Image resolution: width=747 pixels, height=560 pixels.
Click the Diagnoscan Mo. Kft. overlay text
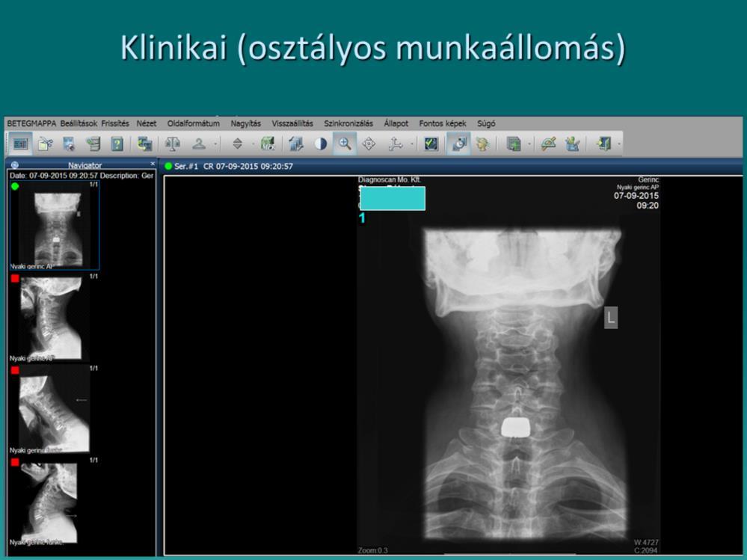(x=390, y=179)
